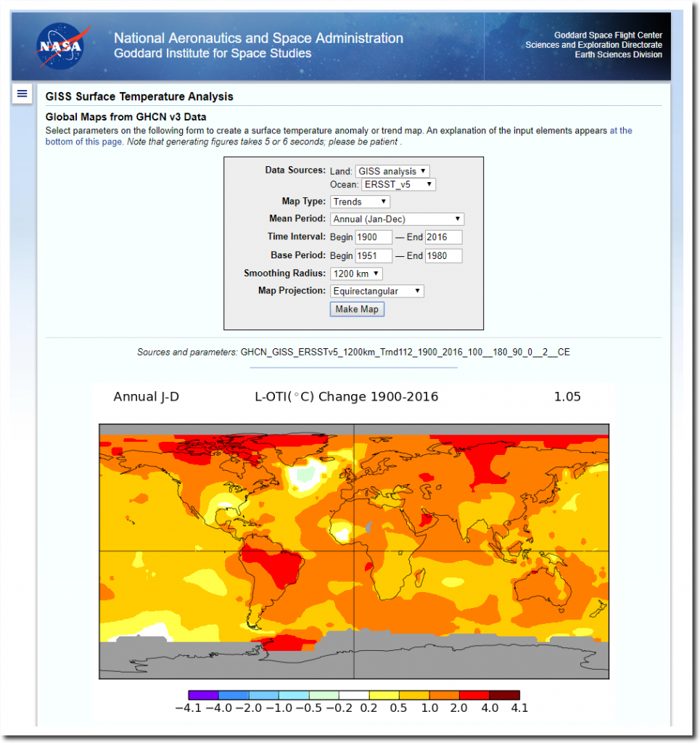
Task: Click the bright red legend swatch
Action: (x=474, y=695)
